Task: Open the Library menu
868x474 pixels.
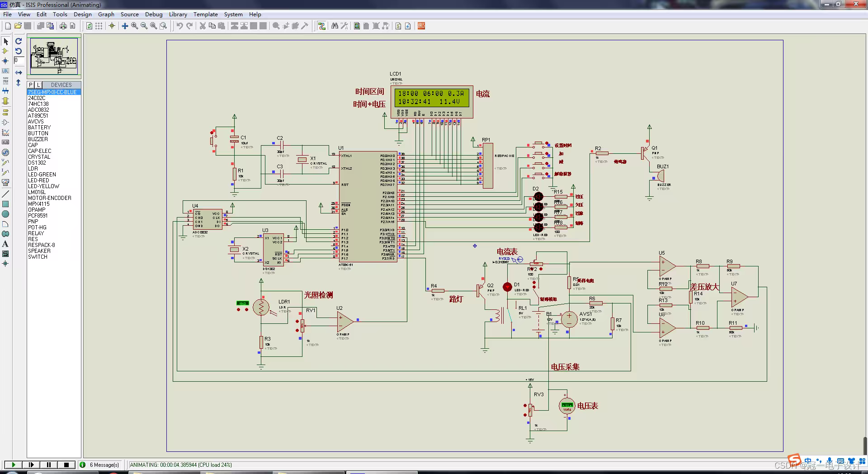Action: (178, 14)
